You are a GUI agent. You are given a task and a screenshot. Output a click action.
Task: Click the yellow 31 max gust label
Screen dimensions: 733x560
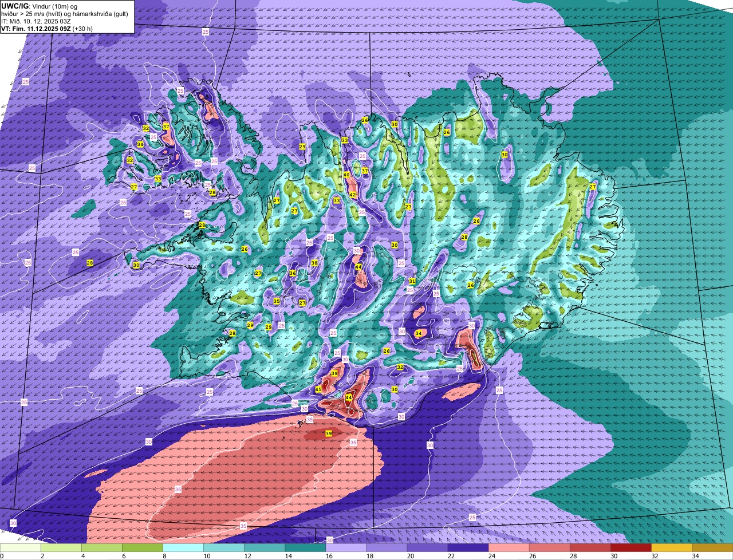click(412, 281)
